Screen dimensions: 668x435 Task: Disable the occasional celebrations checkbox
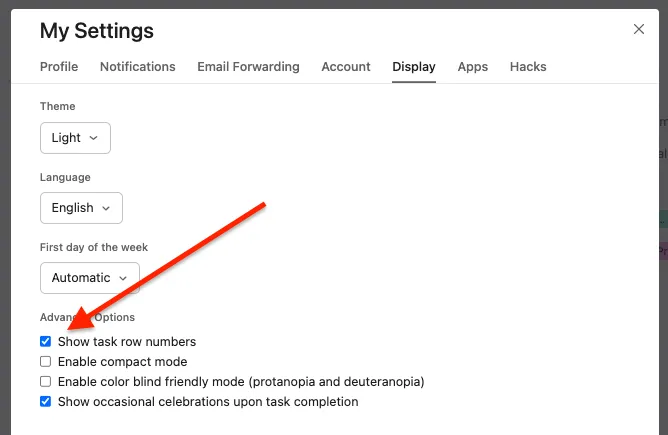(x=46, y=402)
